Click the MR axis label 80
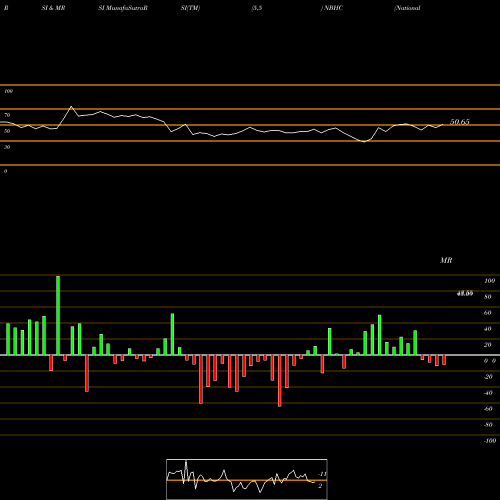Screen dimensions: 500x500 click(488, 297)
